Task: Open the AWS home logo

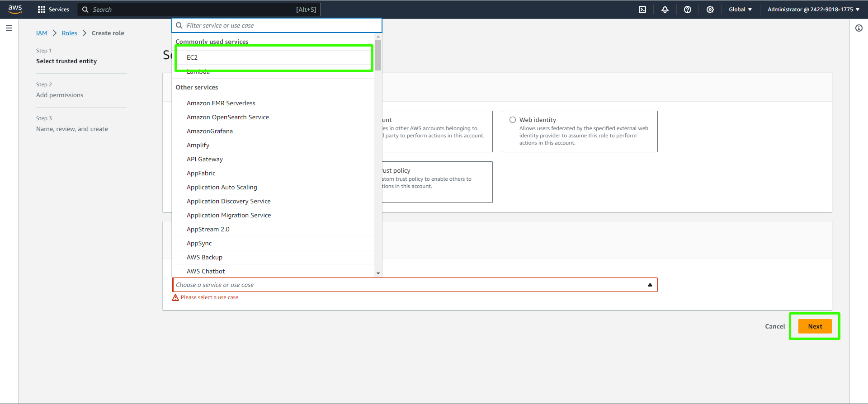Action: click(15, 9)
